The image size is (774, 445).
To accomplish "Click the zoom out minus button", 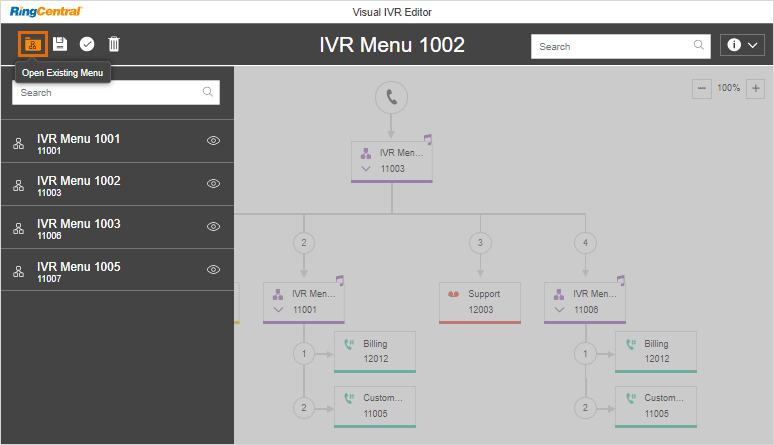I will coord(702,89).
